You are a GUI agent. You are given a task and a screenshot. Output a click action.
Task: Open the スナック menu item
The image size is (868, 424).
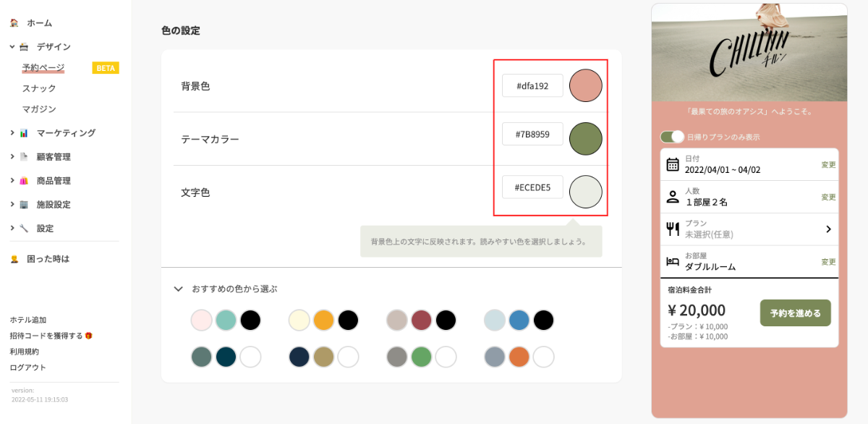point(39,88)
